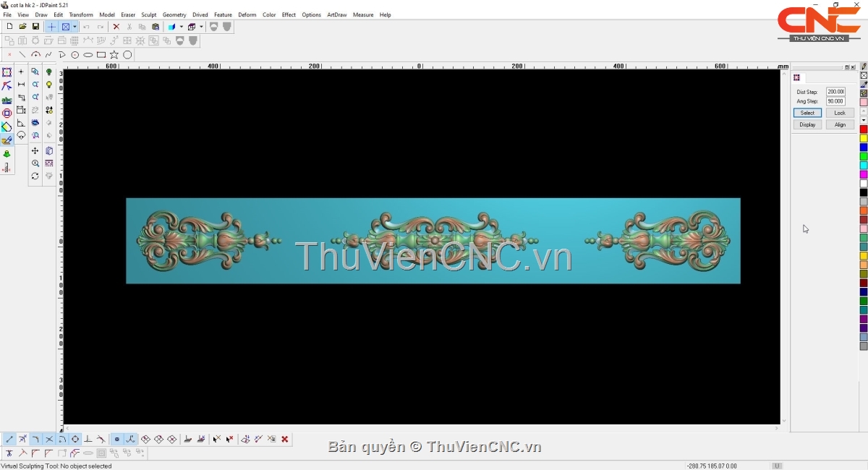868x470 pixels.
Task: Select the abc text tool
Action: click(7, 100)
